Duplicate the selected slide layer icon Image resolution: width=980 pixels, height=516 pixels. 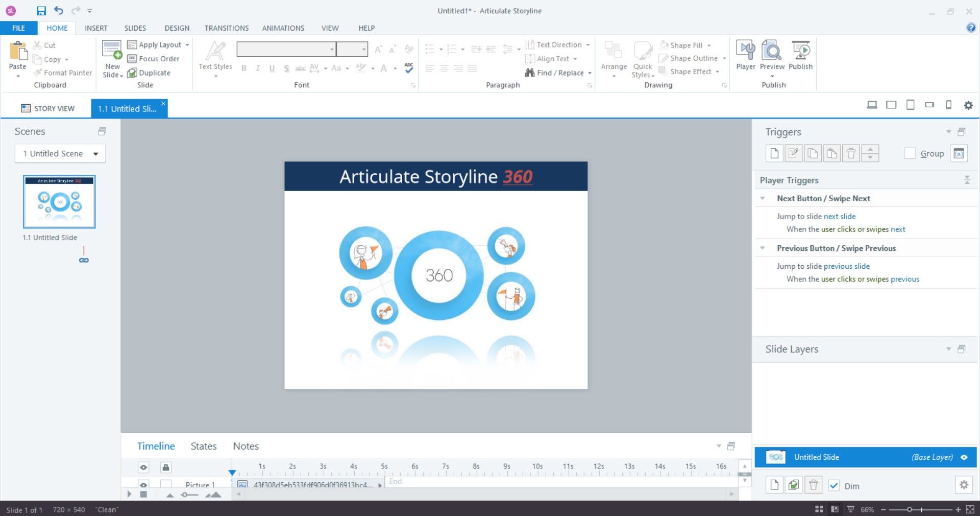[794, 485]
